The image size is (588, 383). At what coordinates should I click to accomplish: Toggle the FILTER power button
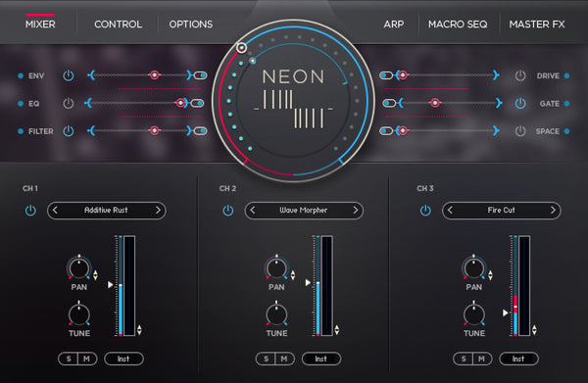click(x=69, y=131)
